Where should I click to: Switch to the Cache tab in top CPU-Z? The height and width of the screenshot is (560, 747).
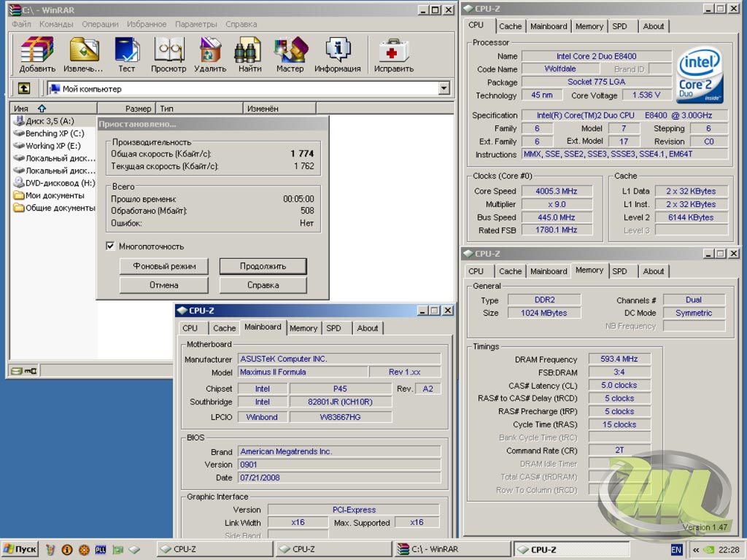tap(510, 26)
